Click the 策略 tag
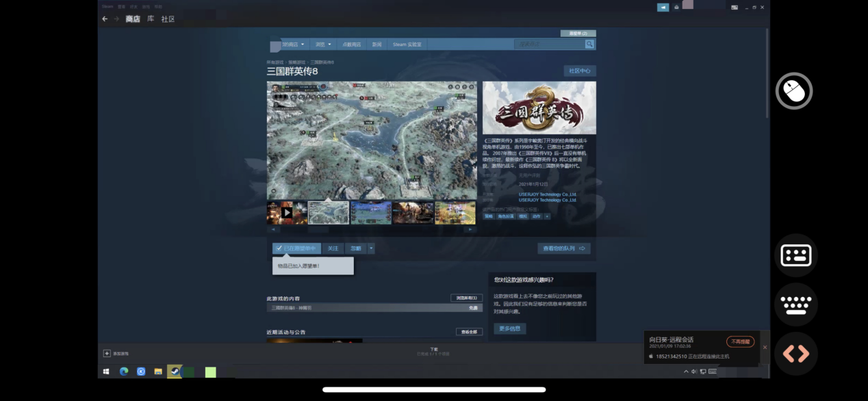 pyautogui.click(x=489, y=216)
